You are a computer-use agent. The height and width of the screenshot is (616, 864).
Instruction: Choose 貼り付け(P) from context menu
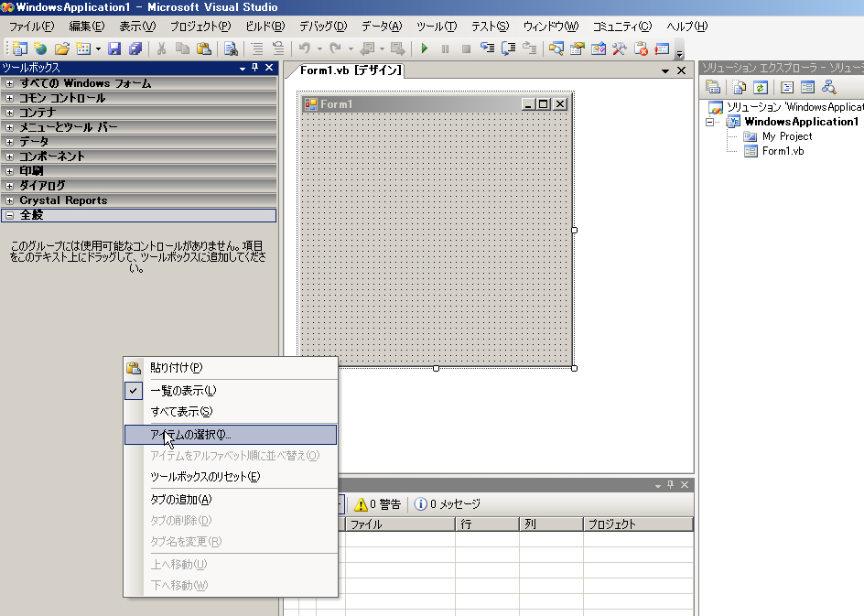(231, 368)
